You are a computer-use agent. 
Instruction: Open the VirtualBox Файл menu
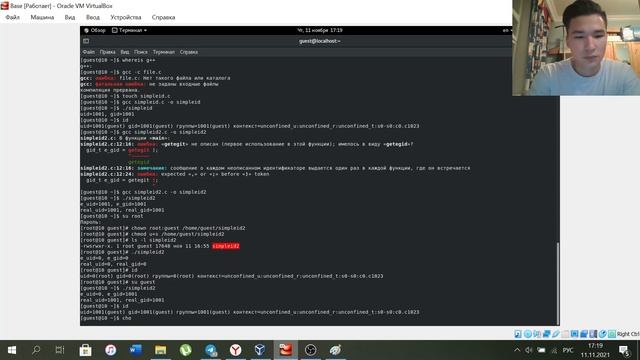(13, 17)
